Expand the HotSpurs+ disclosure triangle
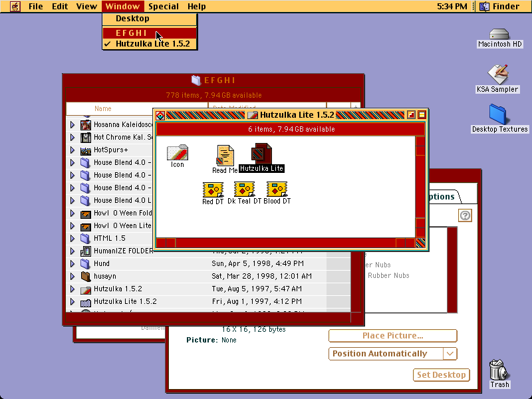The height and width of the screenshot is (399, 532). [72, 150]
